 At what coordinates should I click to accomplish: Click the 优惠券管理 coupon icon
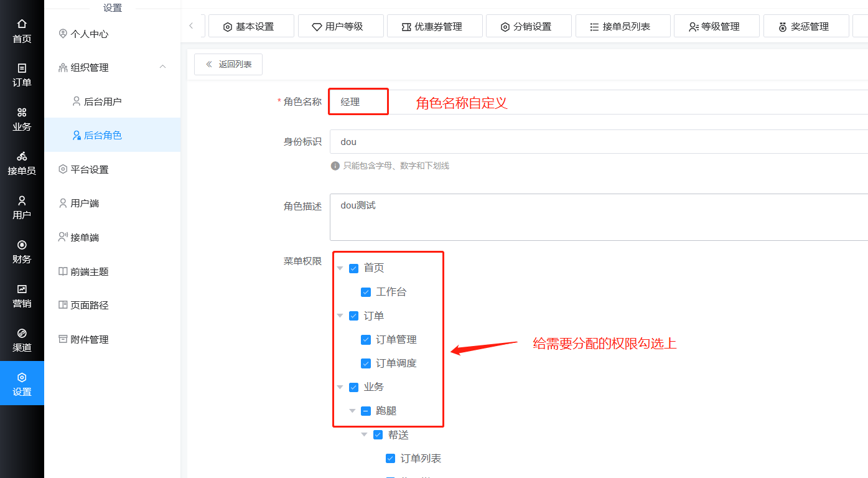click(x=406, y=27)
